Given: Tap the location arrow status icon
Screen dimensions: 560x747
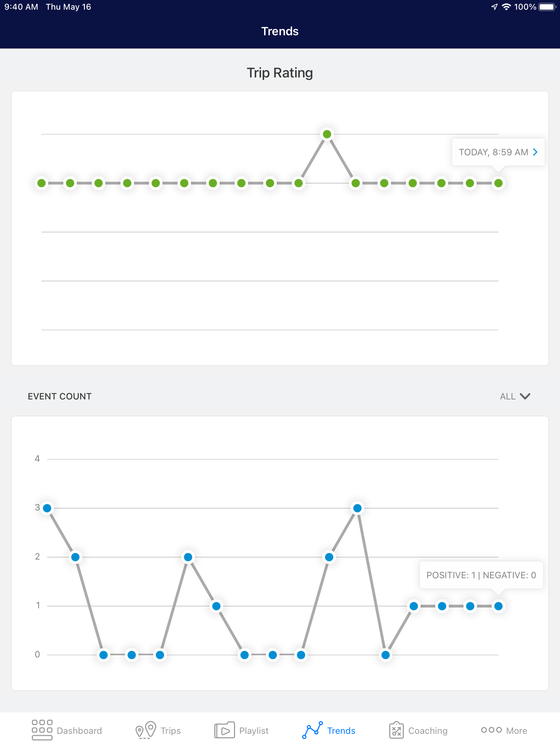Looking at the screenshot, I should coord(494,7).
